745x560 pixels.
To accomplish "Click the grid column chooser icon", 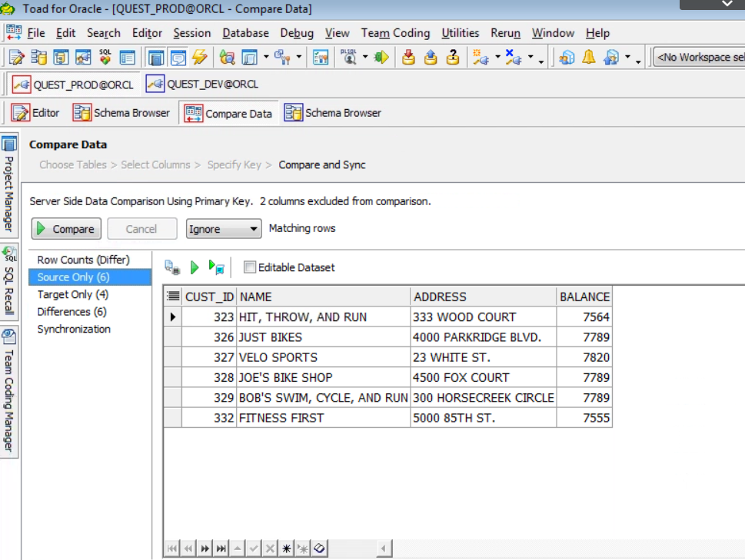I will point(173,297).
